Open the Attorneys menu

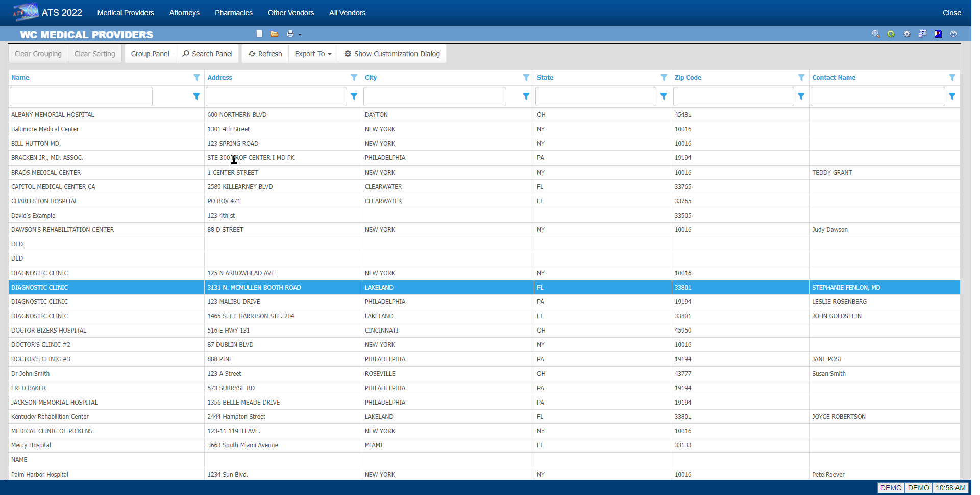184,13
